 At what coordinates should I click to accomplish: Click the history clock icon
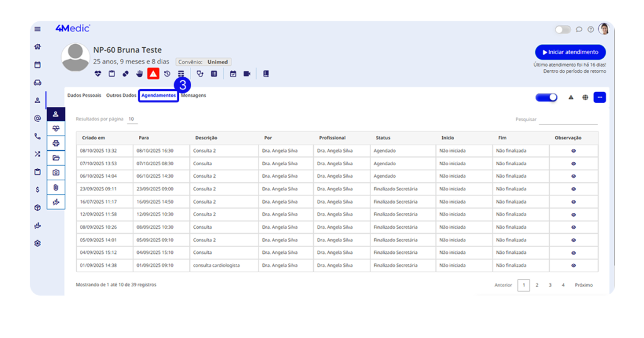click(167, 74)
